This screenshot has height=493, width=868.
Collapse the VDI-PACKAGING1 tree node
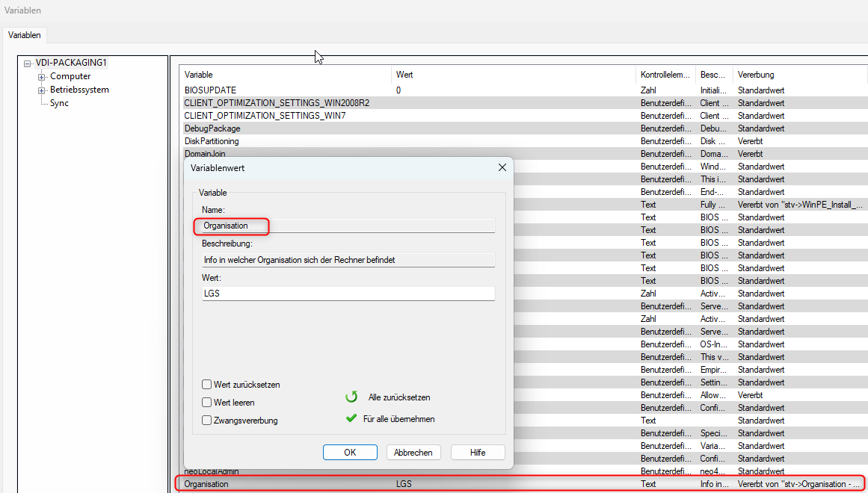tap(28, 63)
